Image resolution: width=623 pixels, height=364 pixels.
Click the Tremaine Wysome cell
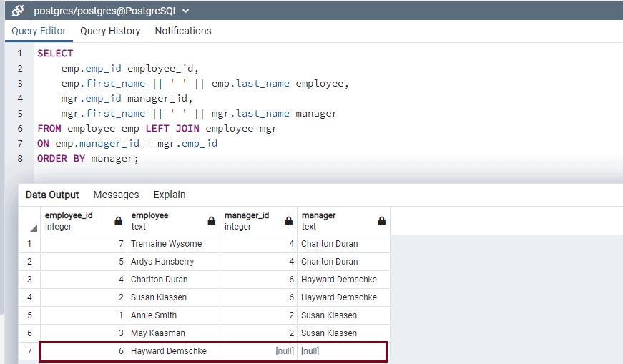[173, 244]
